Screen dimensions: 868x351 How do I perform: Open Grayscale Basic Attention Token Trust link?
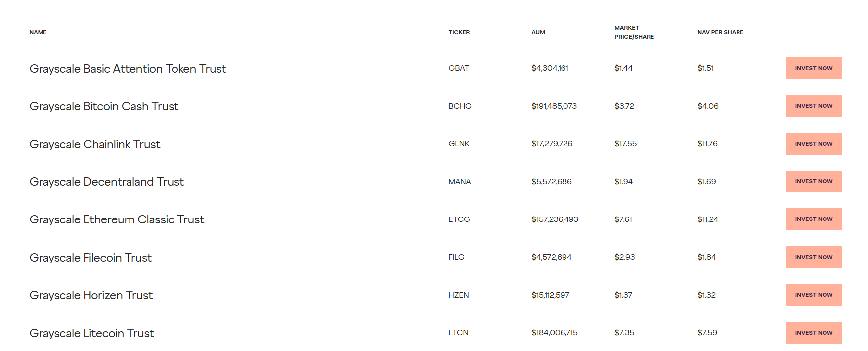pyautogui.click(x=128, y=69)
